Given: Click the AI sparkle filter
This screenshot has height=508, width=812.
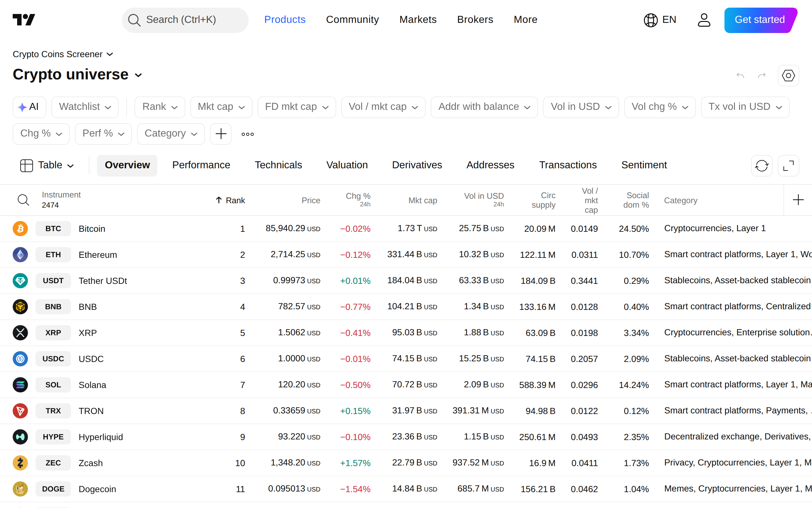Looking at the screenshot, I should [x=29, y=107].
